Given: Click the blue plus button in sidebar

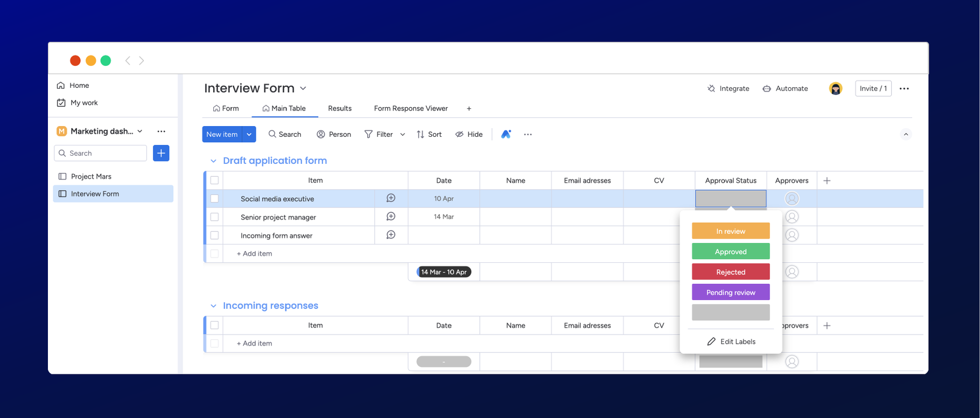Looking at the screenshot, I should pyautogui.click(x=161, y=153).
